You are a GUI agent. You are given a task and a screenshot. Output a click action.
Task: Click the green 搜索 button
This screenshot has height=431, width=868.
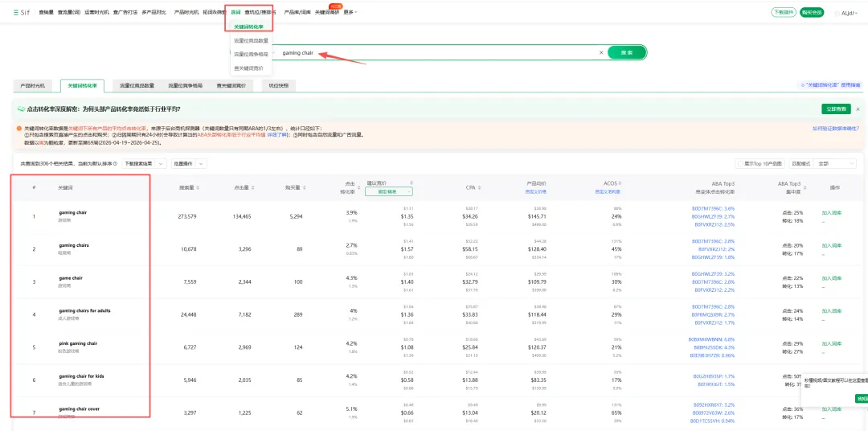point(627,52)
